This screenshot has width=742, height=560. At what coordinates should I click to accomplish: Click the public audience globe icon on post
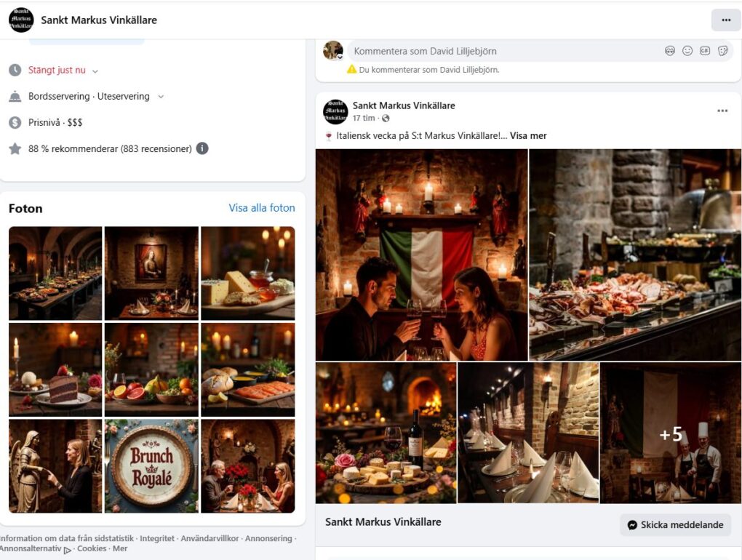coord(386,119)
